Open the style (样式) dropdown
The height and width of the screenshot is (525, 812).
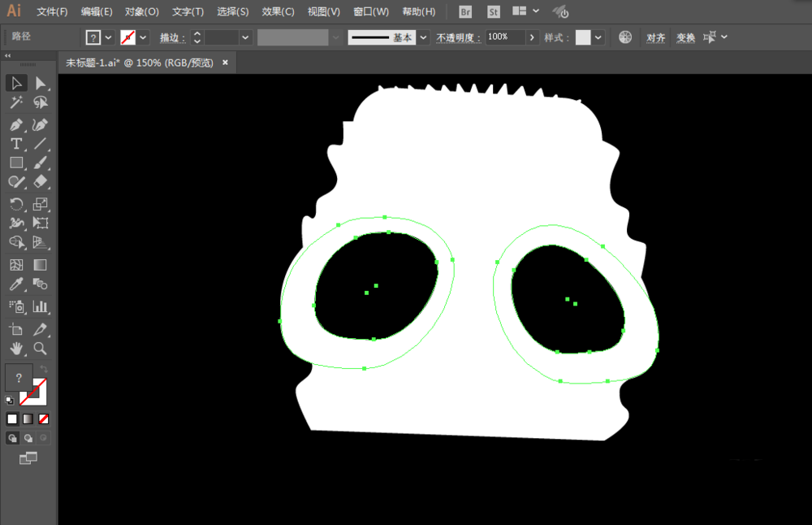[x=598, y=37]
